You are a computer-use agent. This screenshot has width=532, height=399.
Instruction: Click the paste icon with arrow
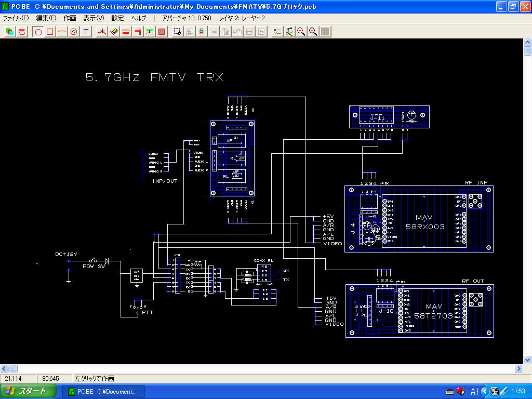point(237,32)
